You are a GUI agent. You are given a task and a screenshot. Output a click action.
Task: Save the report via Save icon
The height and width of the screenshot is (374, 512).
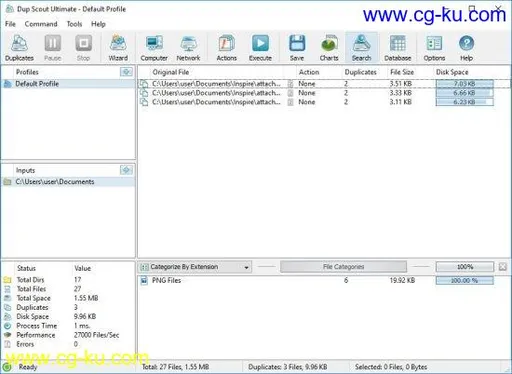pos(297,48)
